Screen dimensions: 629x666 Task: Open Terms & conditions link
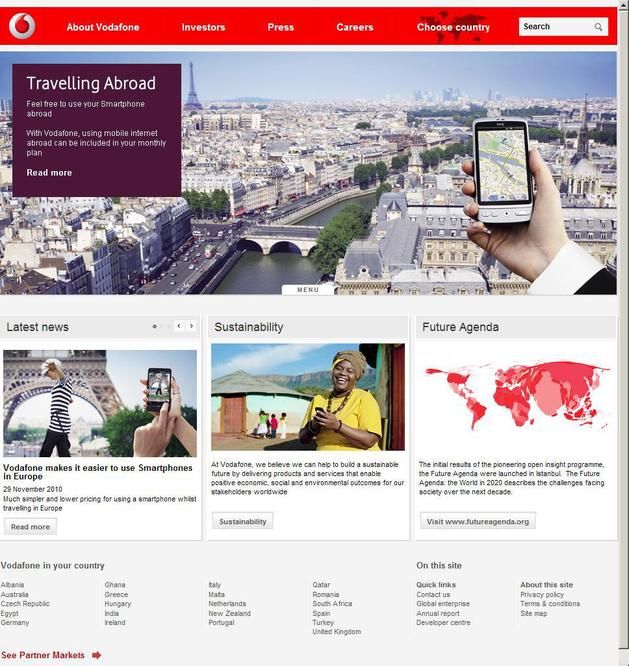(x=550, y=604)
